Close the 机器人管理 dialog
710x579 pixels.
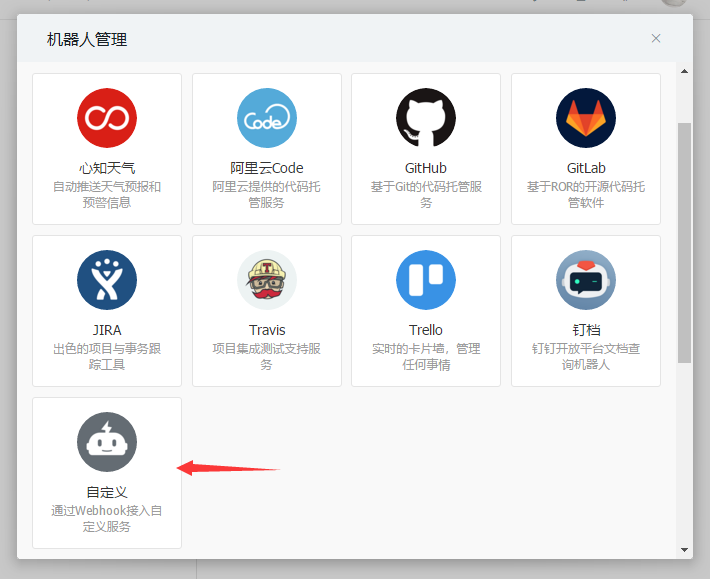click(656, 38)
